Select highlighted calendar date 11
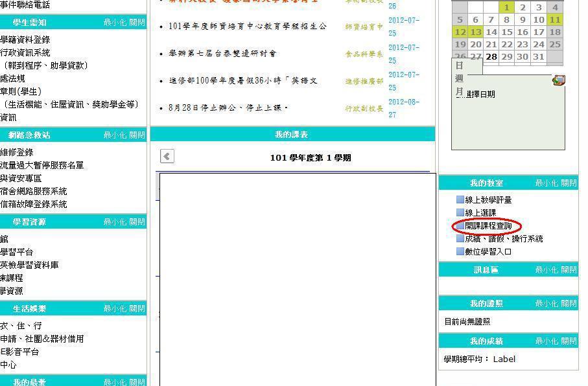This screenshot has width=588, height=386. (555, 19)
